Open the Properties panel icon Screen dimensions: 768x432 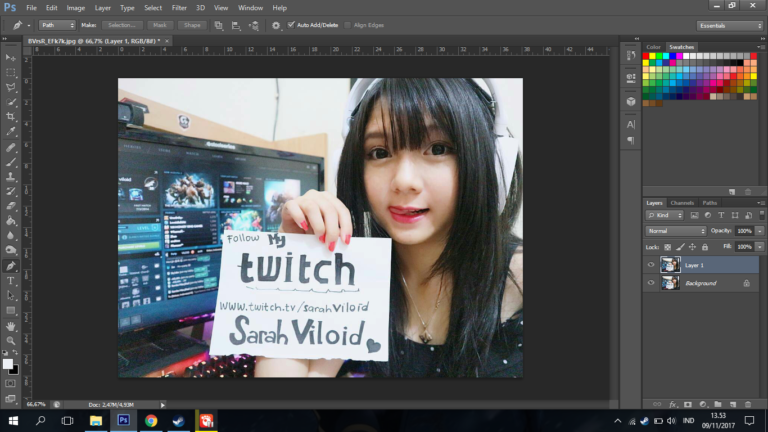tap(631, 77)
